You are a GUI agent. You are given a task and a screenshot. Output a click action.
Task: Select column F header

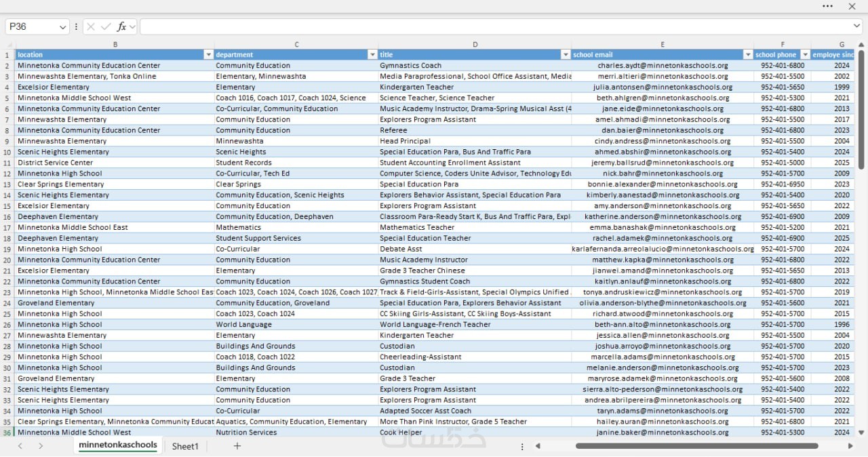pyautogui.click(x=783, y=44)
